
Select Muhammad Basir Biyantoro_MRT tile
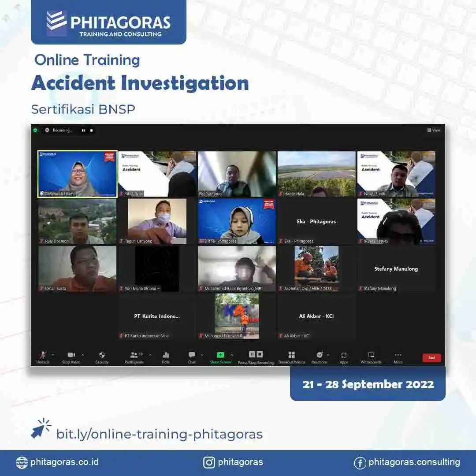237,269
